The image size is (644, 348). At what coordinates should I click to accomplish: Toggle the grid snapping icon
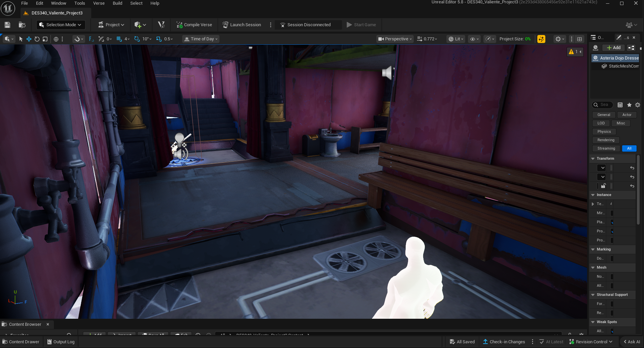click(x=119, y=39)
